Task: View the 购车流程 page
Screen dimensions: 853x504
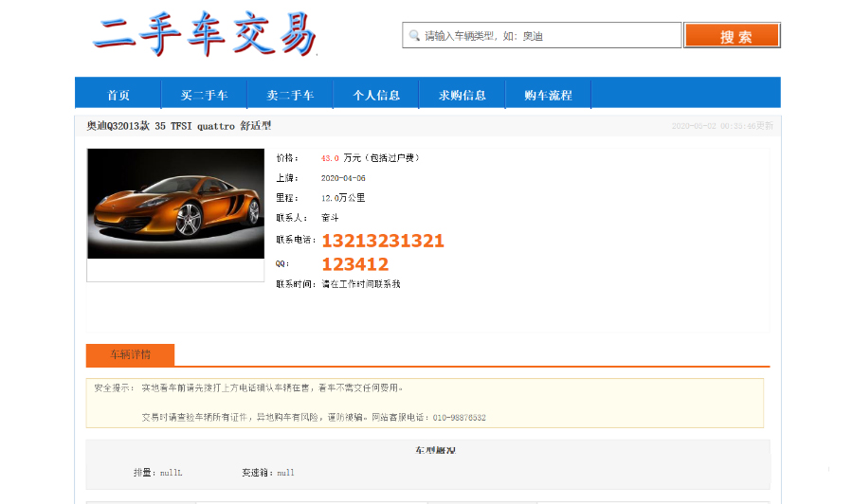Action: pos(548,95)
